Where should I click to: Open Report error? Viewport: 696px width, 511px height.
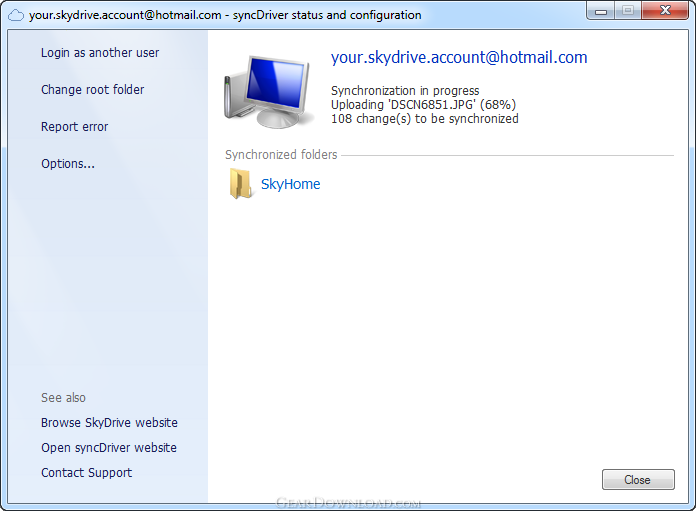(75, 127)
